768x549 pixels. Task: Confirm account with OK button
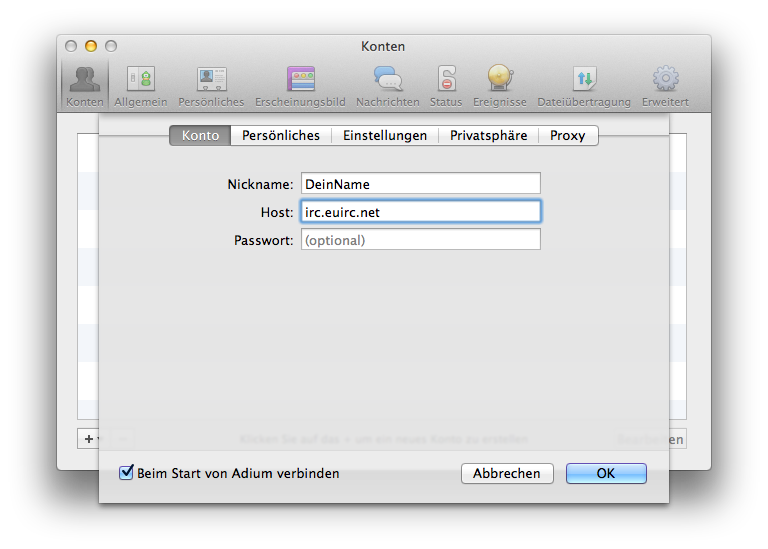click(606, 473)
